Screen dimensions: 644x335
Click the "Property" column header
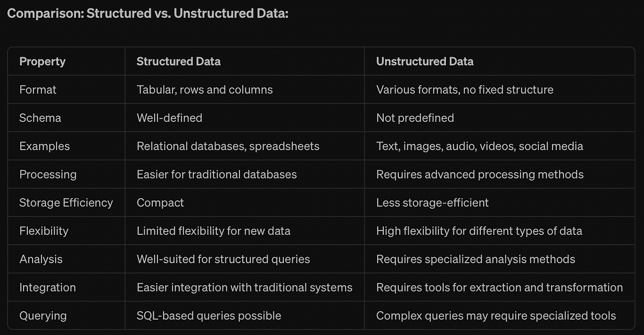42,61
